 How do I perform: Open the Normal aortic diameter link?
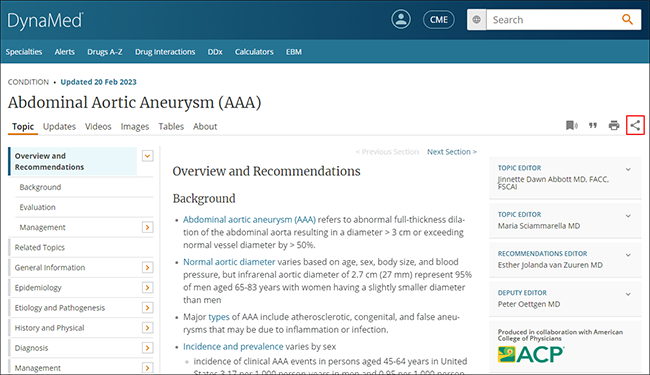(229, 262)
